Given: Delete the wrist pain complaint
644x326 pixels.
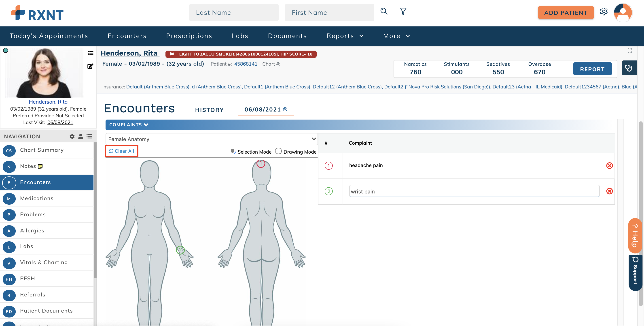Looking at the screenshot, I should 609,191.
